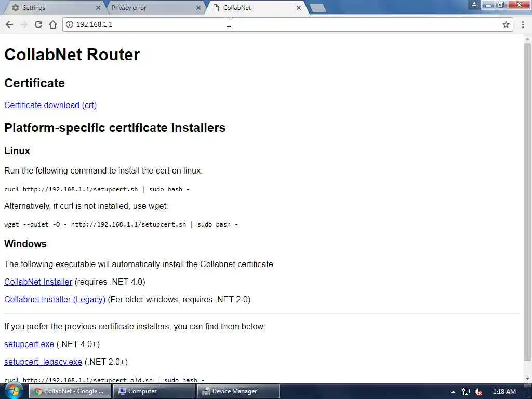Click the Certificate heading
Viewport: 532px width, 399px height.
tap(34, 83)
